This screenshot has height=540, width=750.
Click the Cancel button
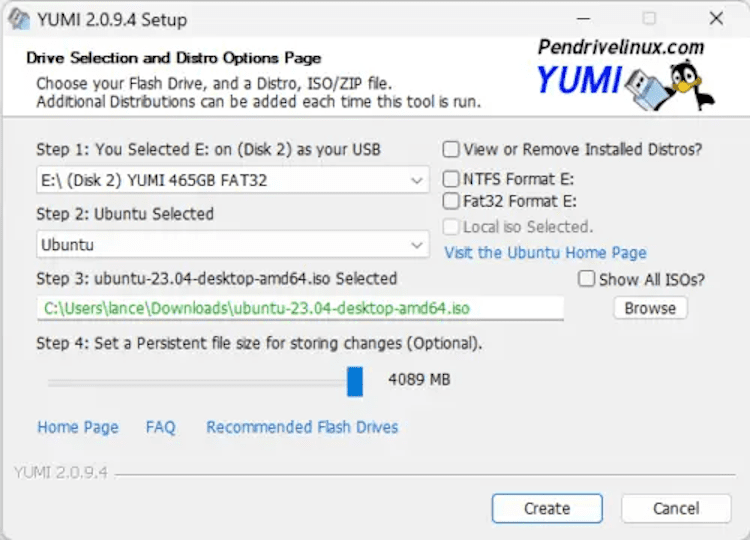pos(676,508)
